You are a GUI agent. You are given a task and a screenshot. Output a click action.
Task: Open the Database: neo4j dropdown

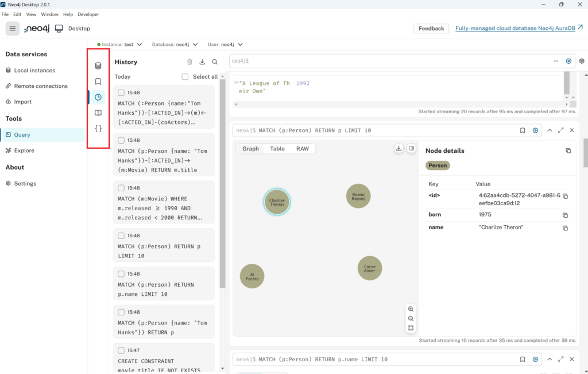(175, 44)
